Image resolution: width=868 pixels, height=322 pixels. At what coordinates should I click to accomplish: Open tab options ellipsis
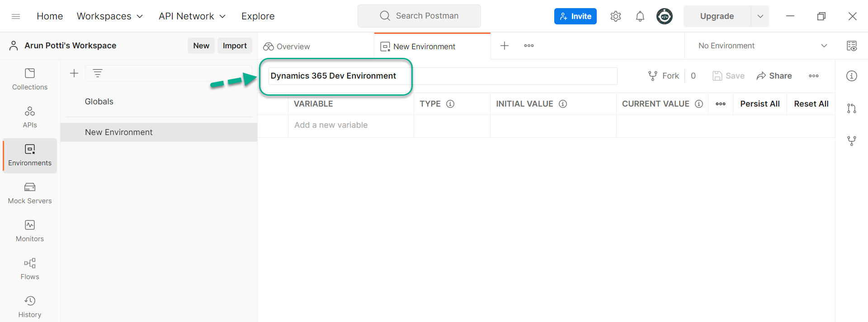(529, 46)
